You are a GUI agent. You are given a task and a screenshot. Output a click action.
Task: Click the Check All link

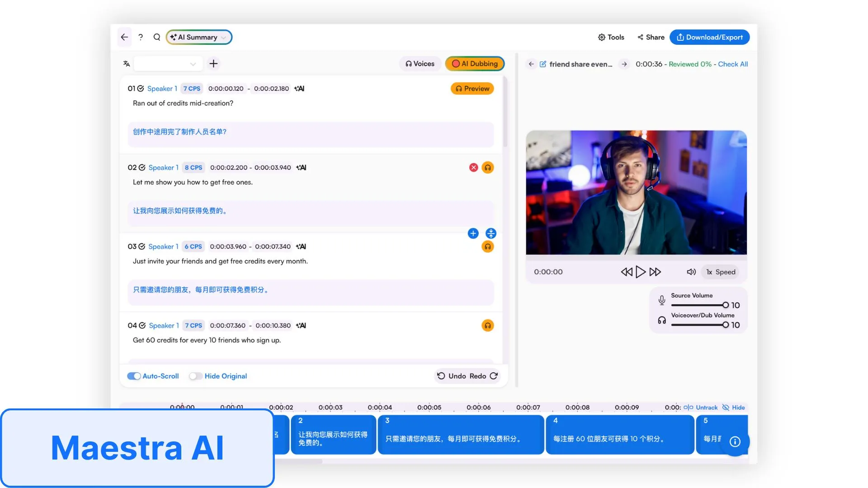pos(733,64)
